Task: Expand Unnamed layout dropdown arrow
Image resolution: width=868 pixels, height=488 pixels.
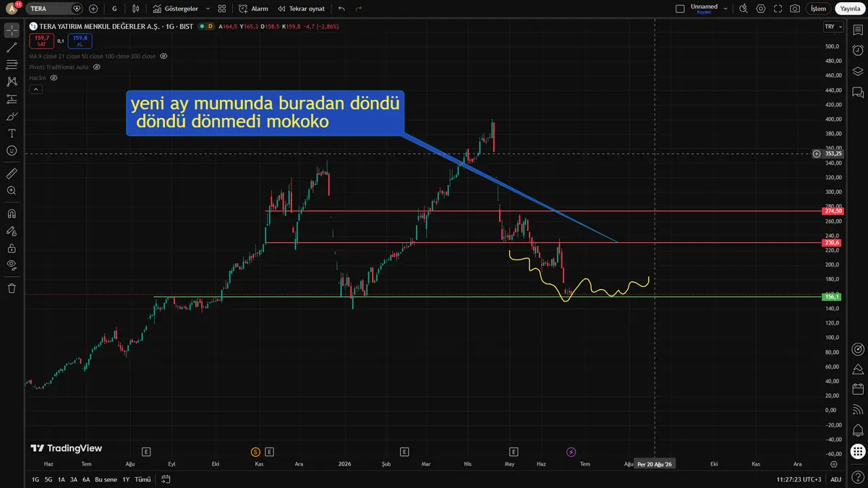Action: tap(726, 9)
